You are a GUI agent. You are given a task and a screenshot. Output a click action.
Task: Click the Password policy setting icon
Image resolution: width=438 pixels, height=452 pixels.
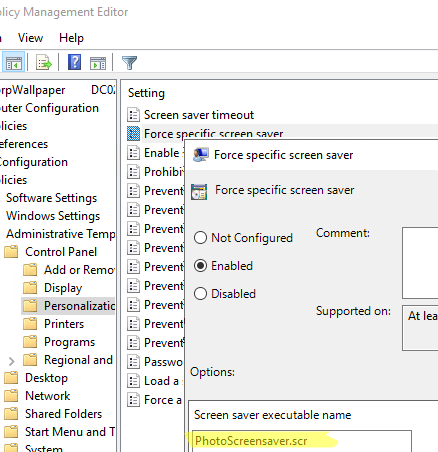pos(133,362)
